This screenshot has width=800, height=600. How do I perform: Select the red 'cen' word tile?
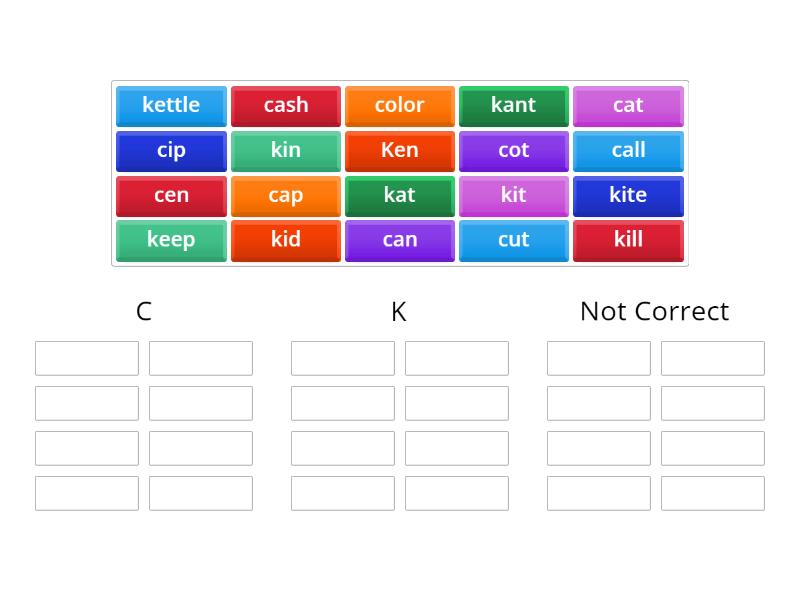(171, 195)
